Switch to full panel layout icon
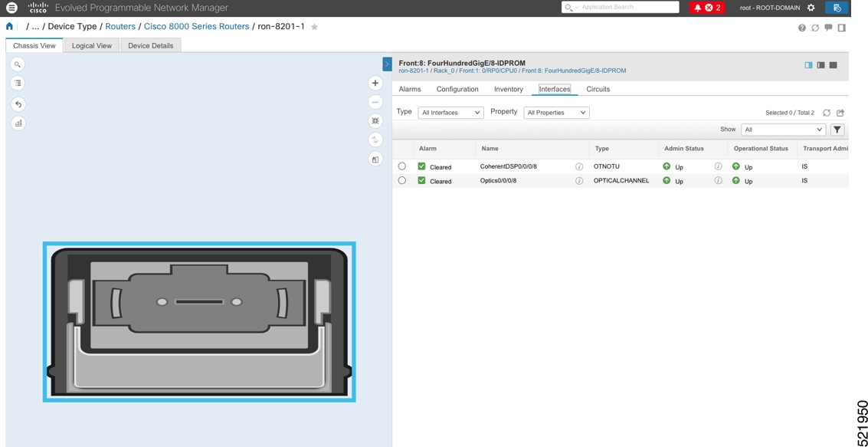Screen dimensions: 868x447 tap(833, 65)
